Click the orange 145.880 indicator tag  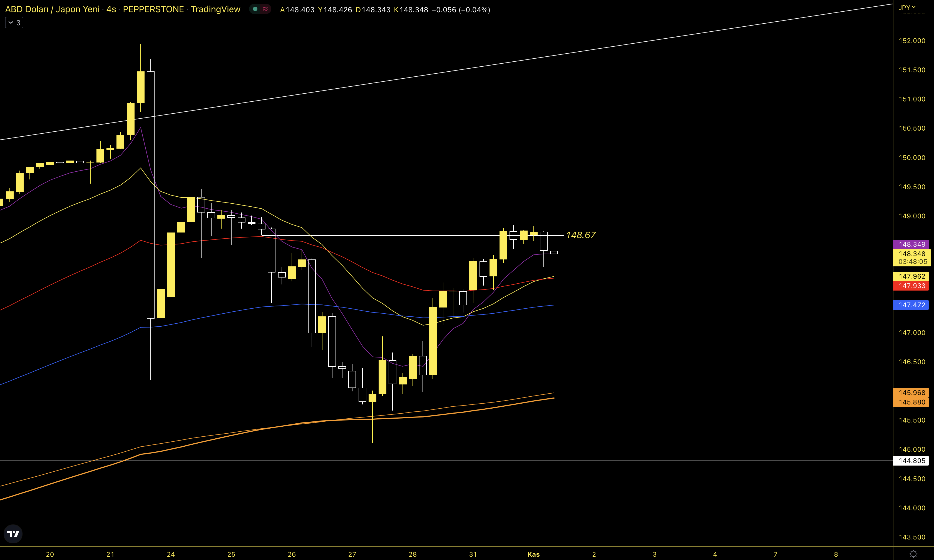click(x=911, y=402)
